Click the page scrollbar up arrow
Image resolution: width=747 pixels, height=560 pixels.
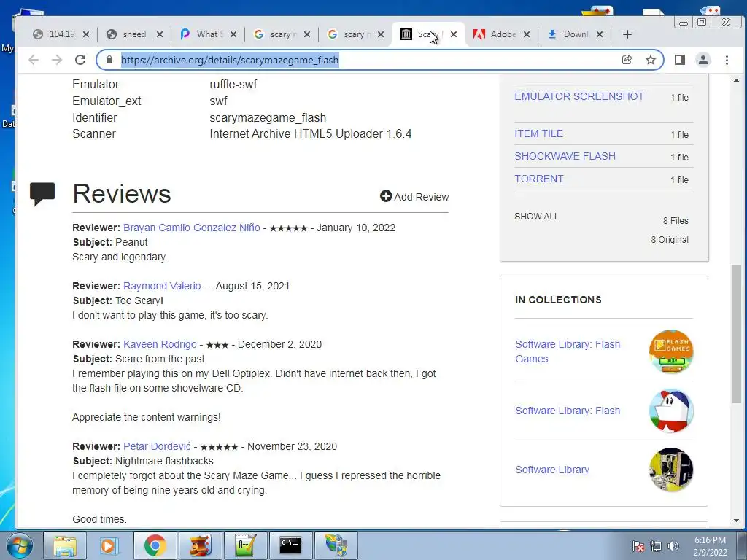coord(737,80)
